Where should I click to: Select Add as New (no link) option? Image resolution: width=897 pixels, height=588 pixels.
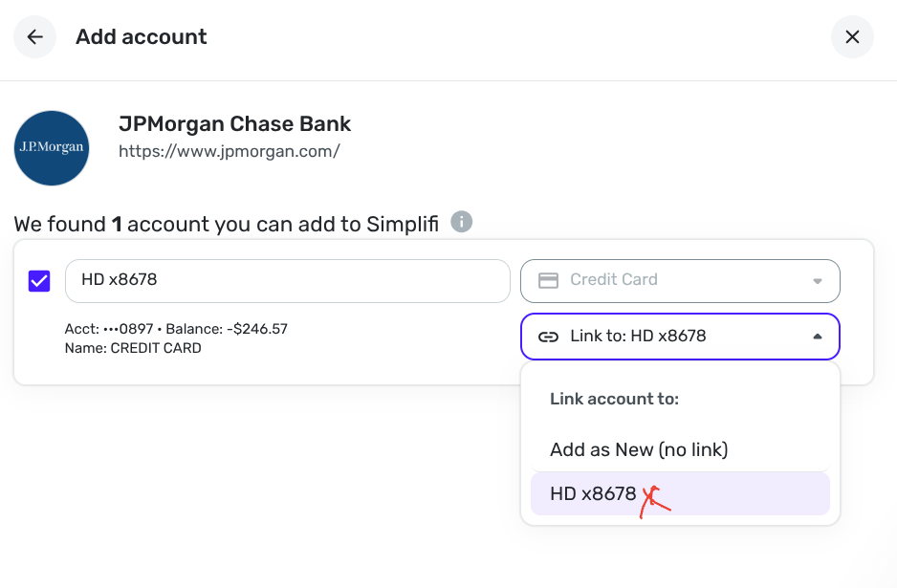coord(639,449)
